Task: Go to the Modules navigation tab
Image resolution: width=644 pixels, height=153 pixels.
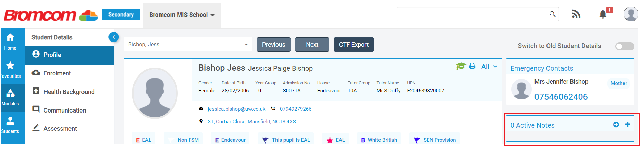Action: pyautogui.click(x=10, y=97)
